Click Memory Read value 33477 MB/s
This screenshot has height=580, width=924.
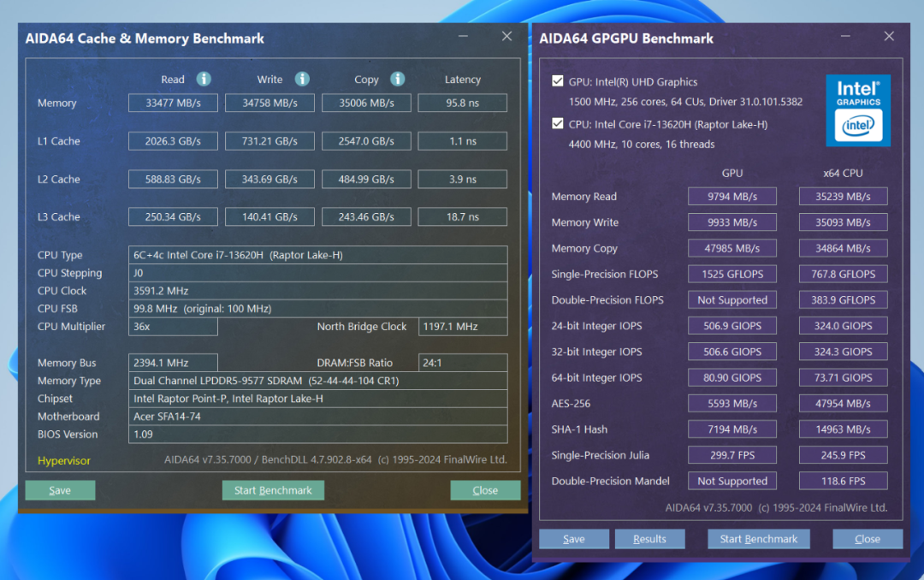173,104
